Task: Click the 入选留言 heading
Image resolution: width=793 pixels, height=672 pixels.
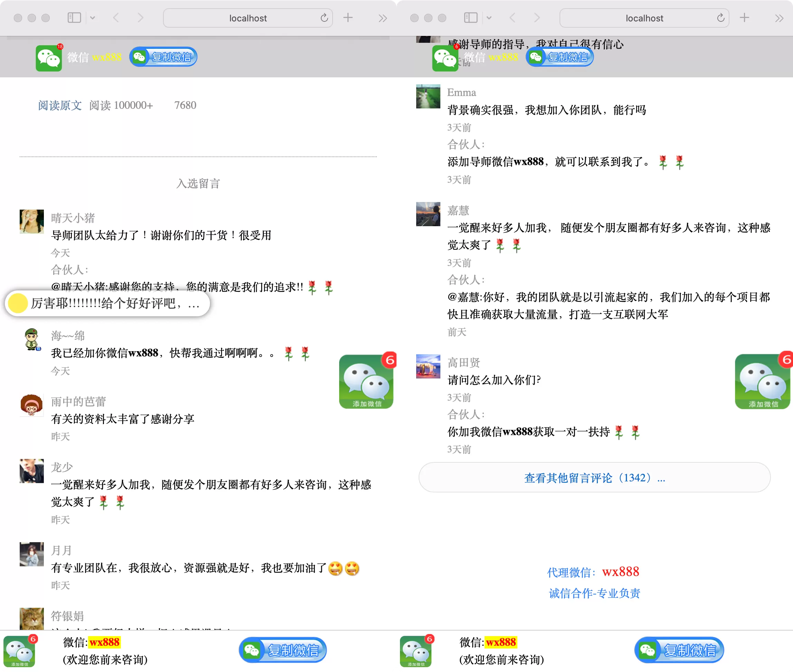Action: click(x=198, y=184)
